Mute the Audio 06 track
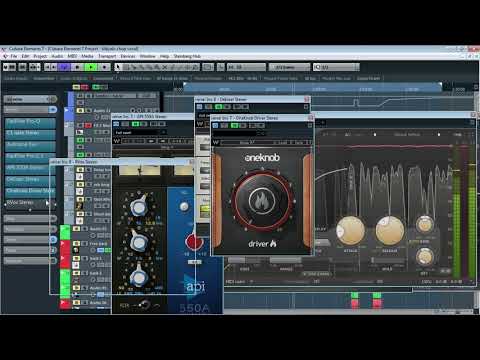Screen dimensions: 480x360 coord(76,303)
